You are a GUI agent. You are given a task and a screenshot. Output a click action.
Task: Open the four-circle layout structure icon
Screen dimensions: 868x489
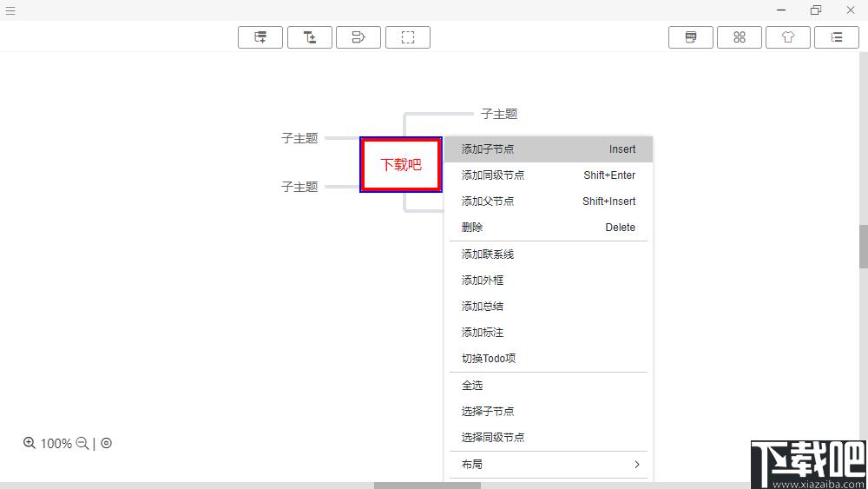click(740, 37)
